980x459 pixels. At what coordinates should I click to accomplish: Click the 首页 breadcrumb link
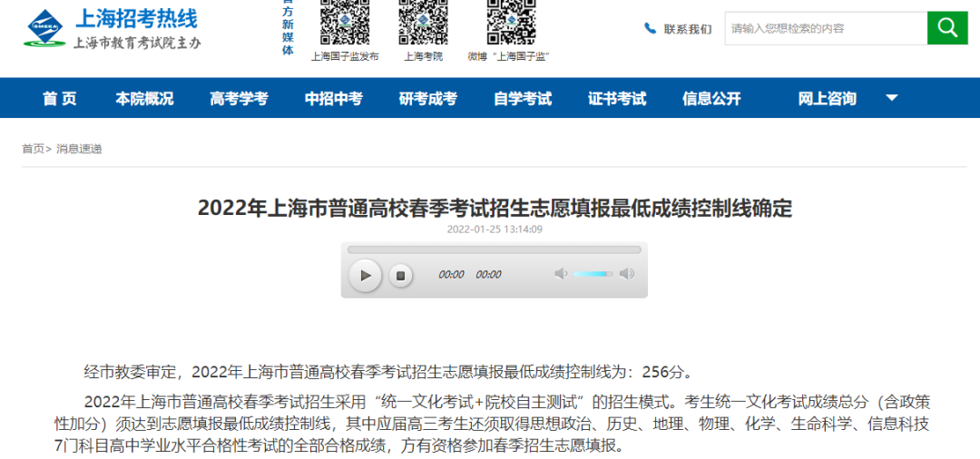[x=33, y=149]
